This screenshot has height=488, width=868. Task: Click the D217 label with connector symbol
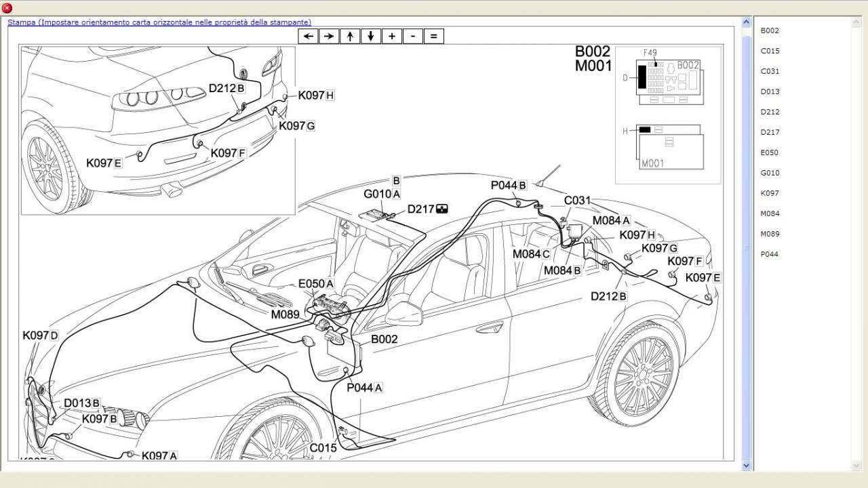pyautogui.click(x=427, y=209)
